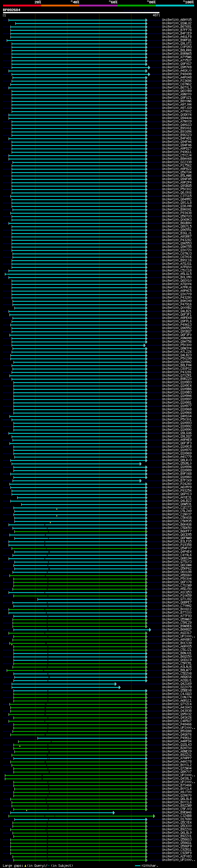The height and width of the screenshot is (868, 197).
Task: Click hit label UniRef100_Q9LUT2
Action: [177, 43]
